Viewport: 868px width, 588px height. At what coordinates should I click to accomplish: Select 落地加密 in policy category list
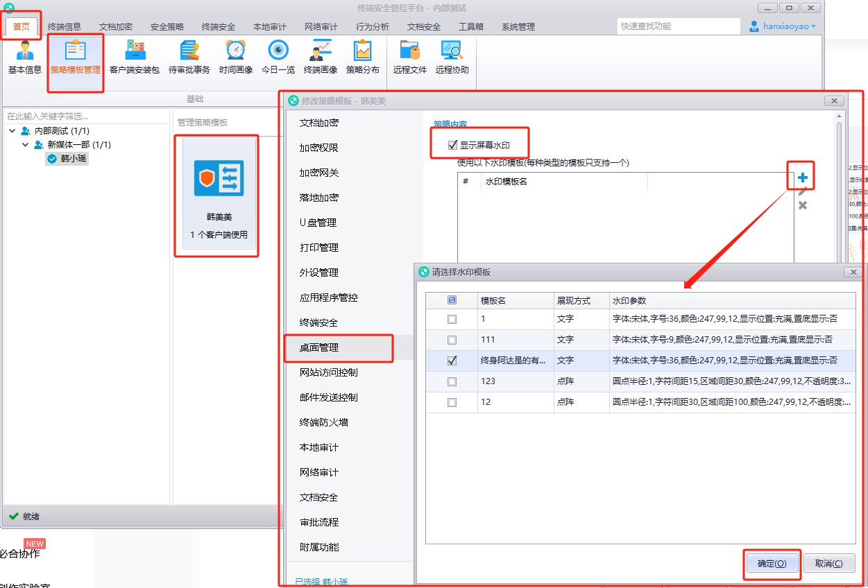(x=319, y=198)
